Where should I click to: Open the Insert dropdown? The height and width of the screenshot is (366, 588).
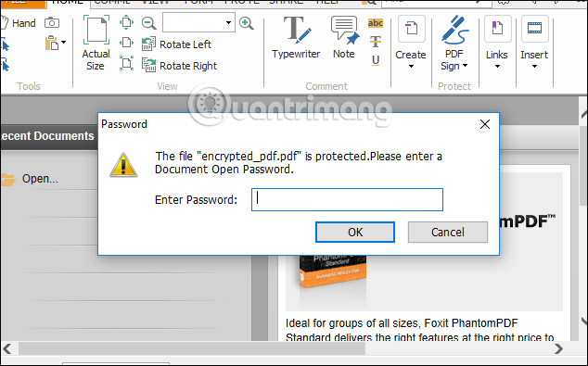pos(534,44)
